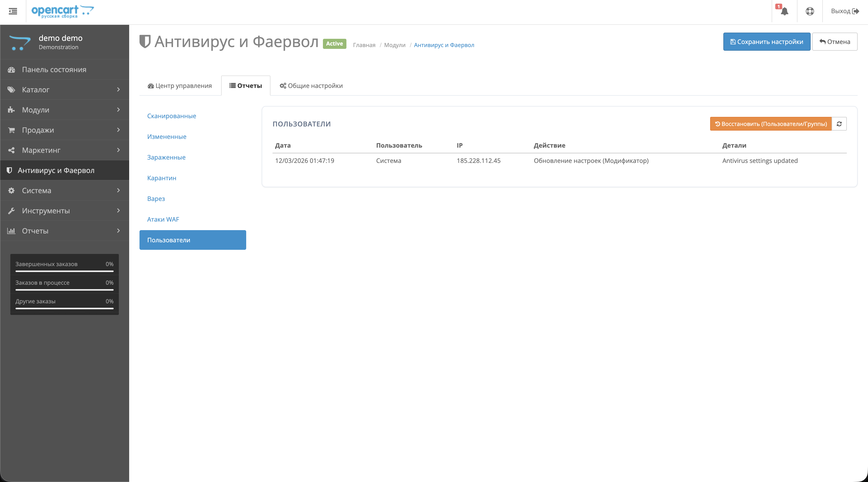Switch to Центр управления tab

pos(180,86)
